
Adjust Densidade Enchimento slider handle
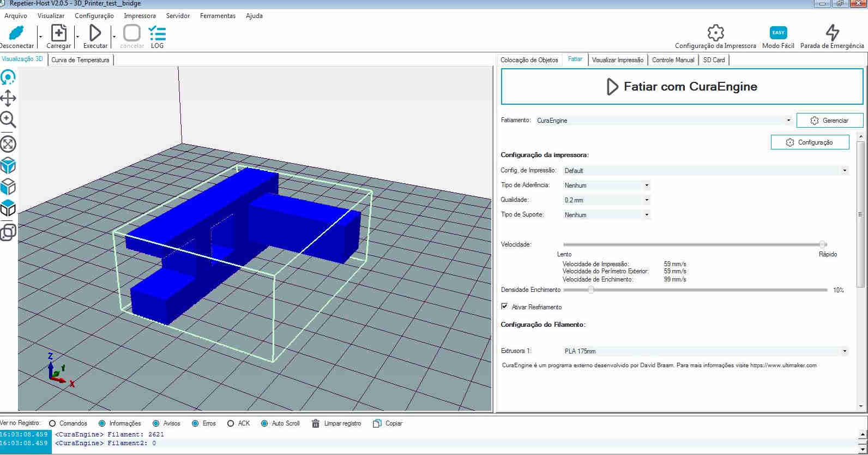(x=590, y=290)
